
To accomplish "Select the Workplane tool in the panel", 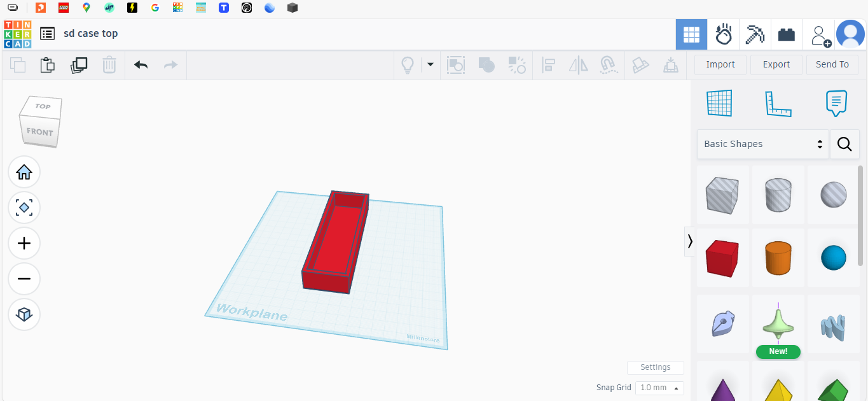I will (719, 103).
